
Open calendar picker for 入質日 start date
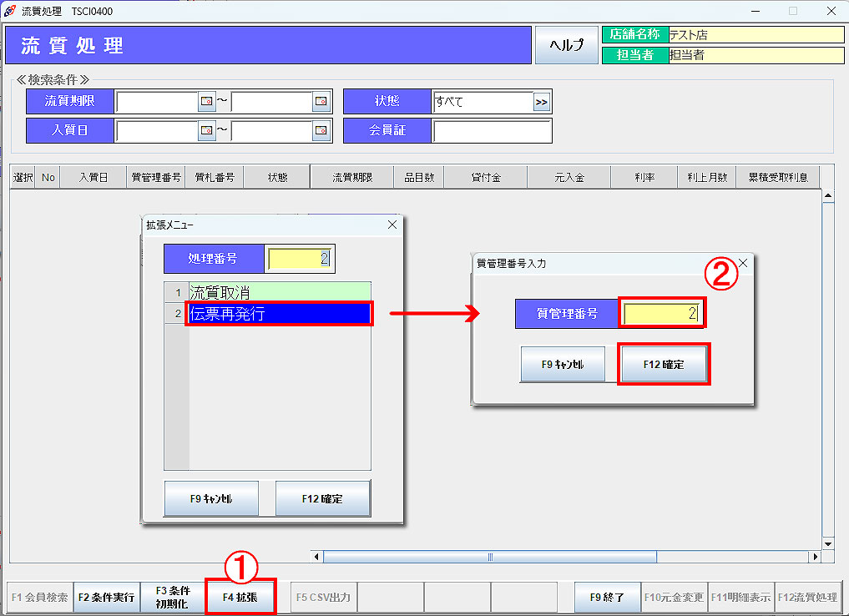click(x=206, y=130)
